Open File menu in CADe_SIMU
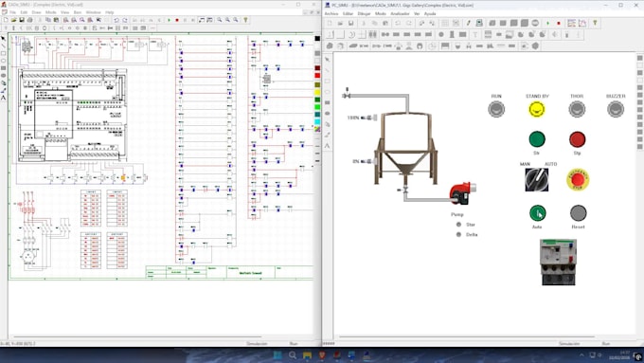Screen dimensions: 644x363 pos(12,12)
